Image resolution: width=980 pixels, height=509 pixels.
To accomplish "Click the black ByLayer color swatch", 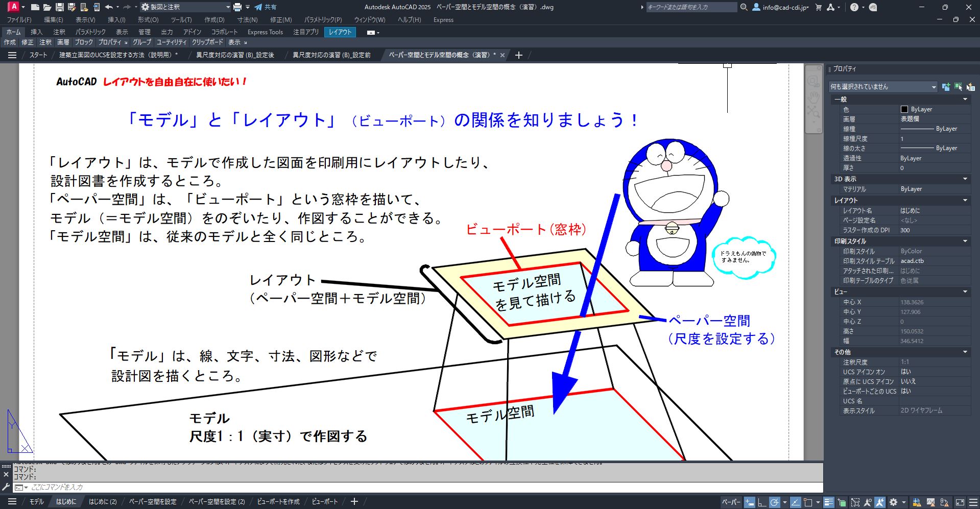I will [904, 109].
